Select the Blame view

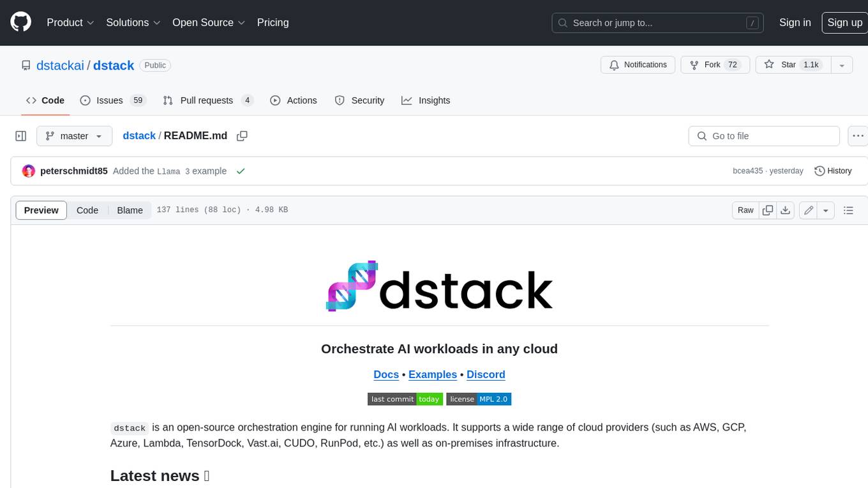tap(130, 210)
